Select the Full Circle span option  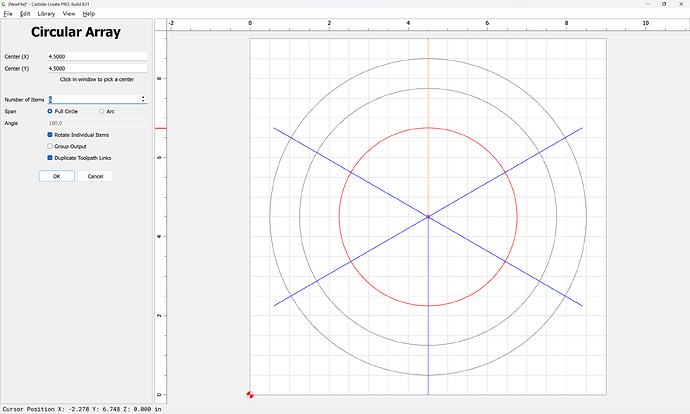click(x=51, y=111)
